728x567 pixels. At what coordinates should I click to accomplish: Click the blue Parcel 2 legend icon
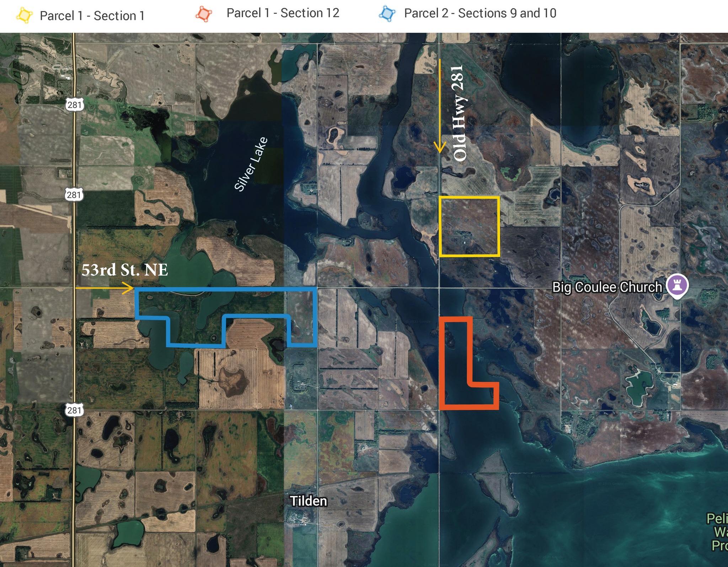click(x=387, y=14)
